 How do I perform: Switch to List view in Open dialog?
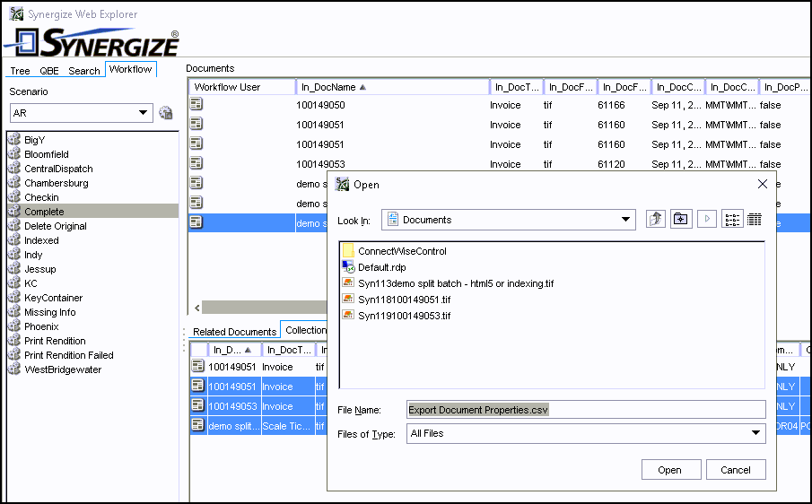[732, 220]
